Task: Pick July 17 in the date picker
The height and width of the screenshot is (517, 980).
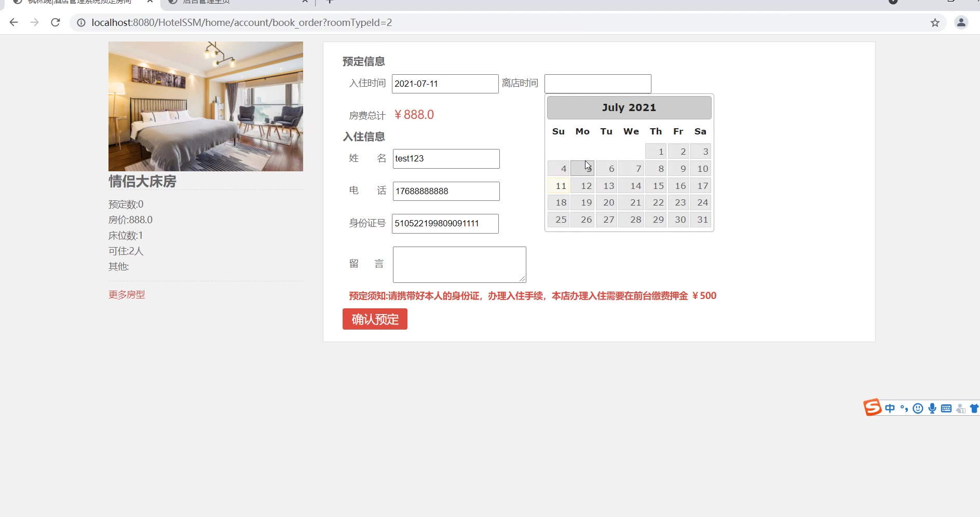Action: coord(700,185)
